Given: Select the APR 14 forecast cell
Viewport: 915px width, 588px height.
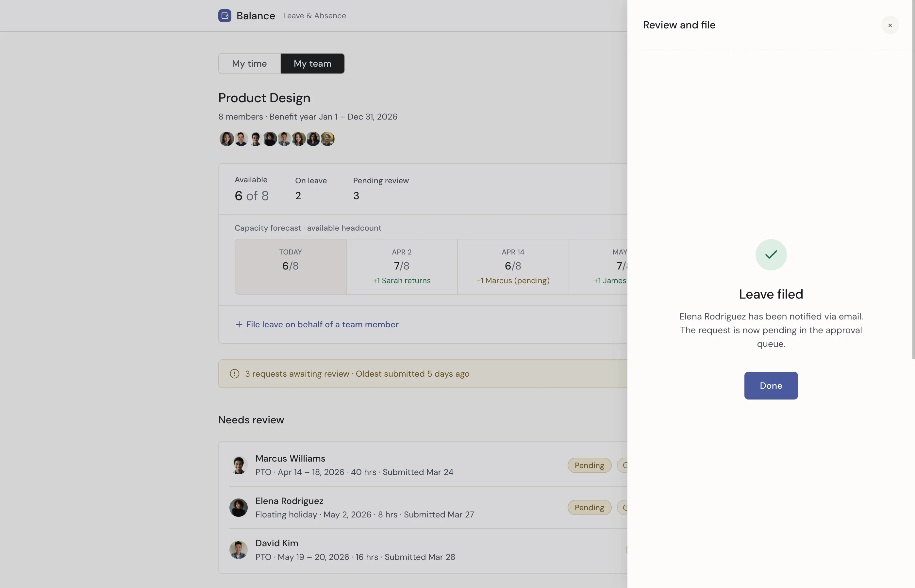Looking at the screenshot, I should pos(512,267).
